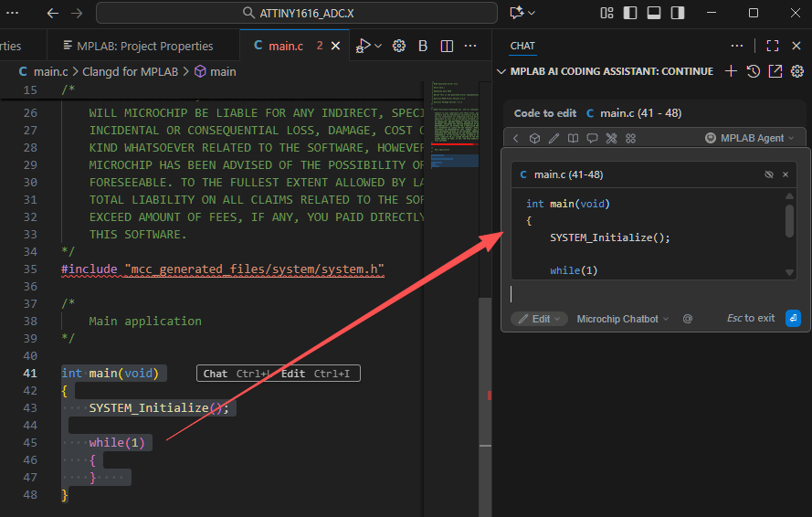This screenshot has width=812, height=517.
Task: Click the back chevron in chat toolbar
Action: [516, 138]
